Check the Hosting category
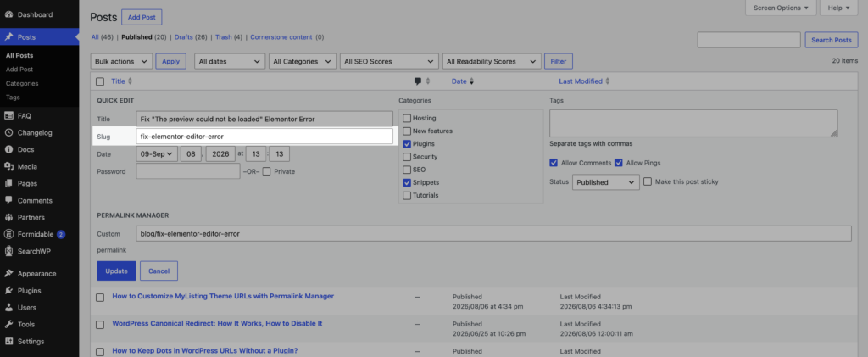Image resolution: width=868 pixels, height=357 pixels. (x=407, y=118)
